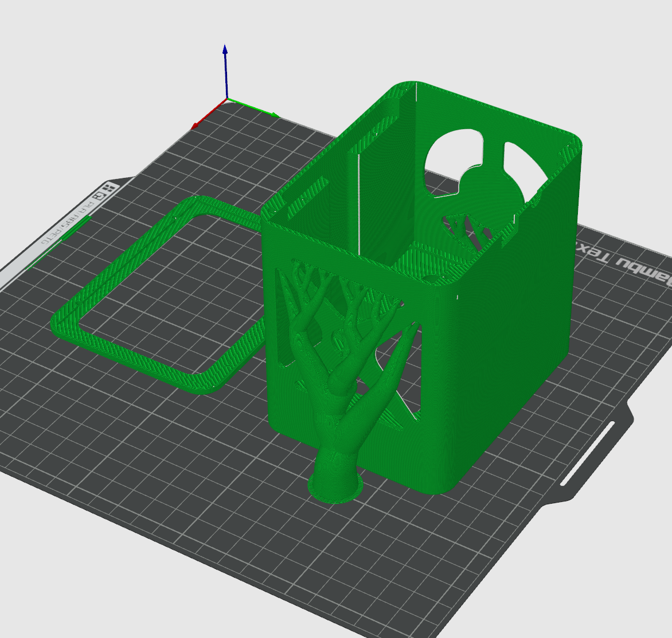Image resolution: width=672 pixels, height=638 pixels.
Task: Click the red X axis arrow
Action: pos(208,115)
